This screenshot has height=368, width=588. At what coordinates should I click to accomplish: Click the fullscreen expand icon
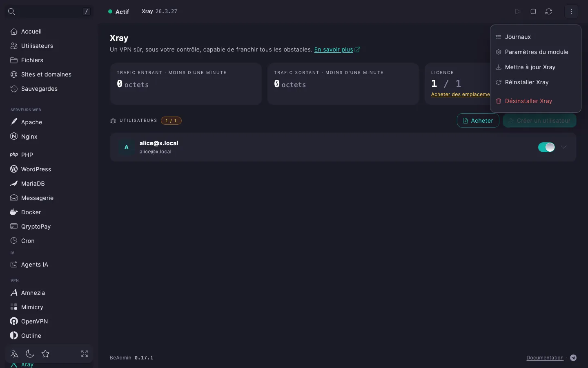[x=85, y=354]
